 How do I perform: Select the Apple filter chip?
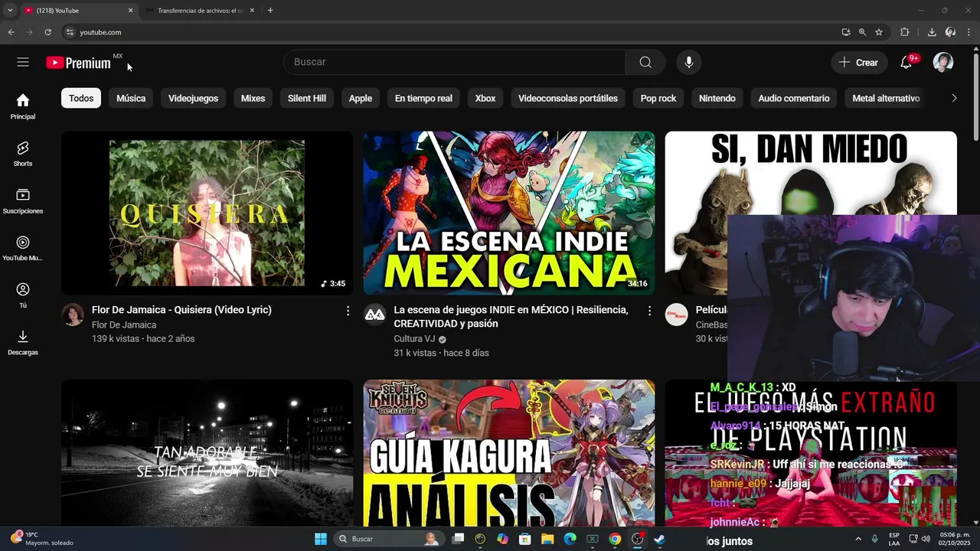[x=361, y=98]
